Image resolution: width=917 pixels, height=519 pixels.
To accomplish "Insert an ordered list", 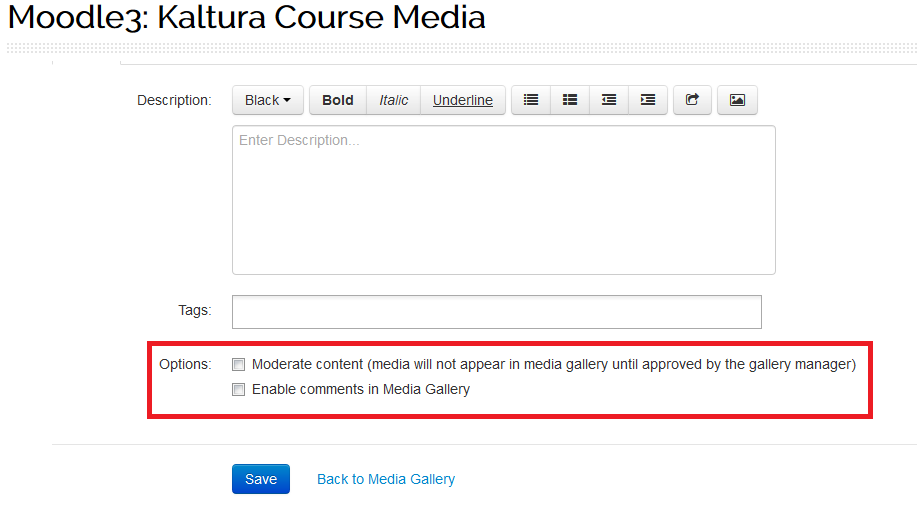I will [x=570, y=100].
